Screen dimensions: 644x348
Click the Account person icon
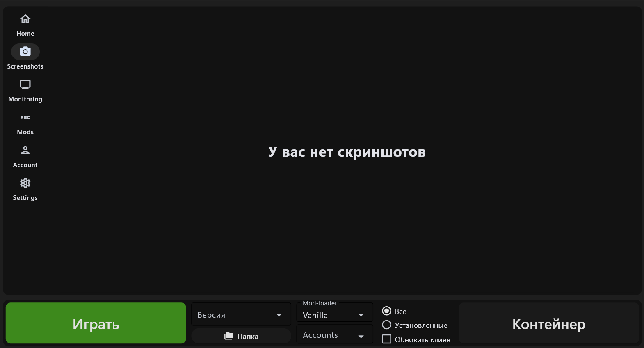tap(25, 150)
